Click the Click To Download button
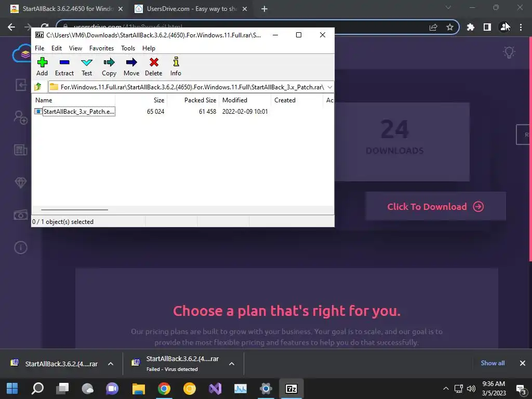The height and width of the screenshot is (399, 532). pyautogui.click(x=435, y=206)
